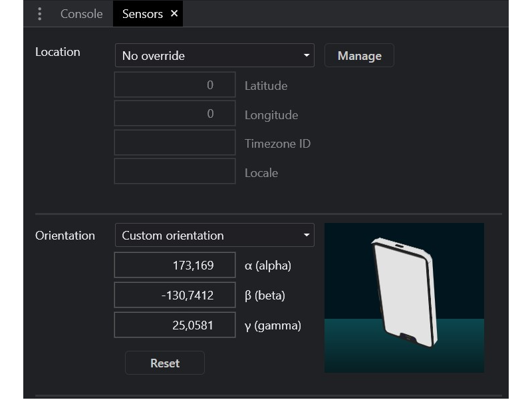
Task: Click the Orientation section label
Action: pos(65,235)
